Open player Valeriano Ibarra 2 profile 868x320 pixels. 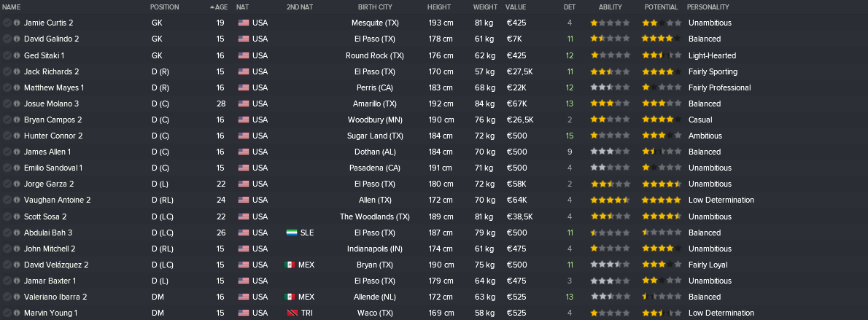[x=55, y=297]
